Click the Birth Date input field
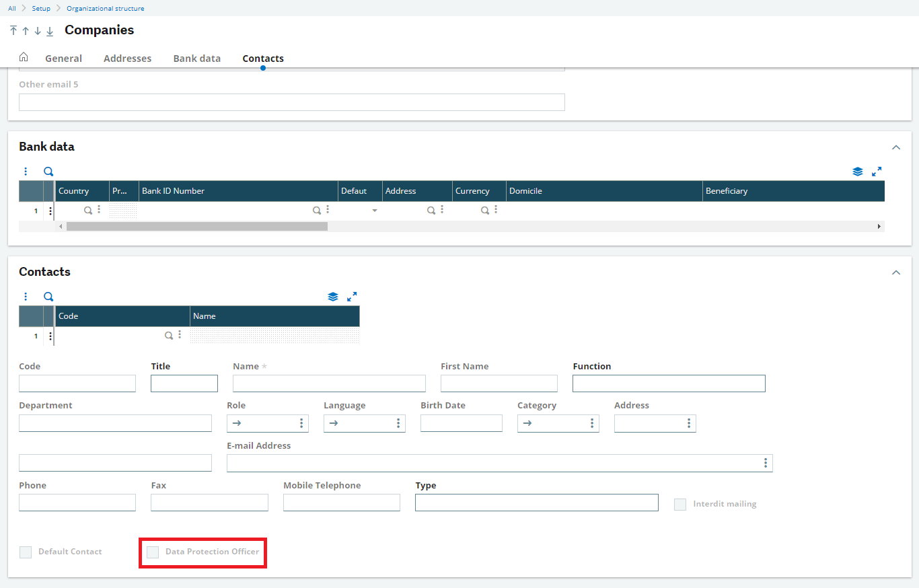Screen dimensions: 919x588 [x=462, y=423]
